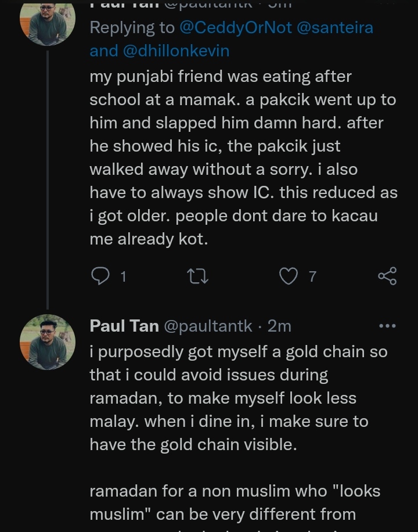Select the @paultantk handle next to 2m
The height and width of the screenshot is (532, 418).
coord(208,326)
